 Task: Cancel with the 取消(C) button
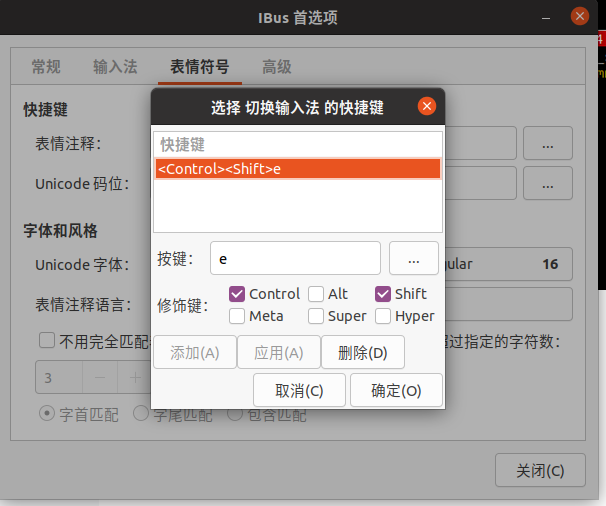point(299,390)
